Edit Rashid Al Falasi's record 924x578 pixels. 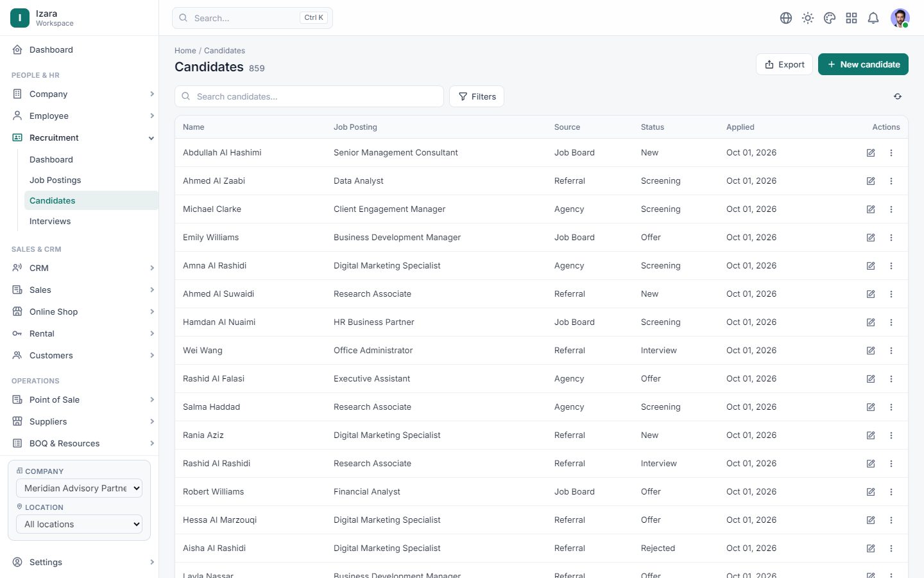871,379
